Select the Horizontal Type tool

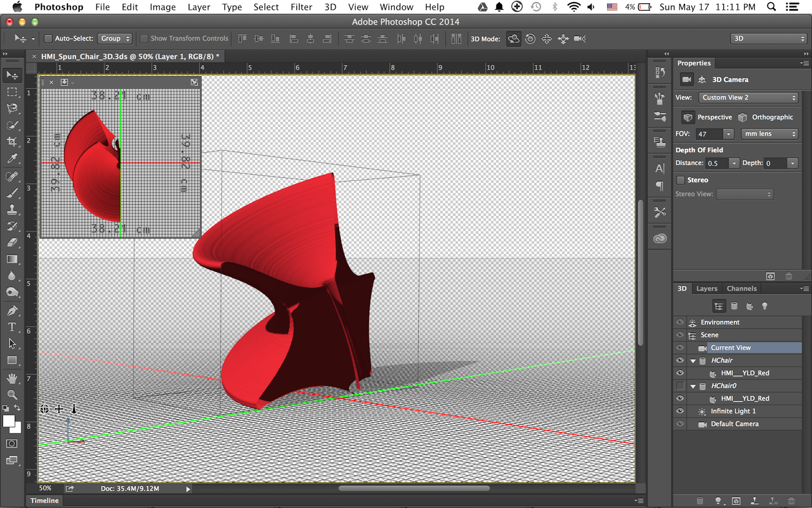tap(12, 327)
